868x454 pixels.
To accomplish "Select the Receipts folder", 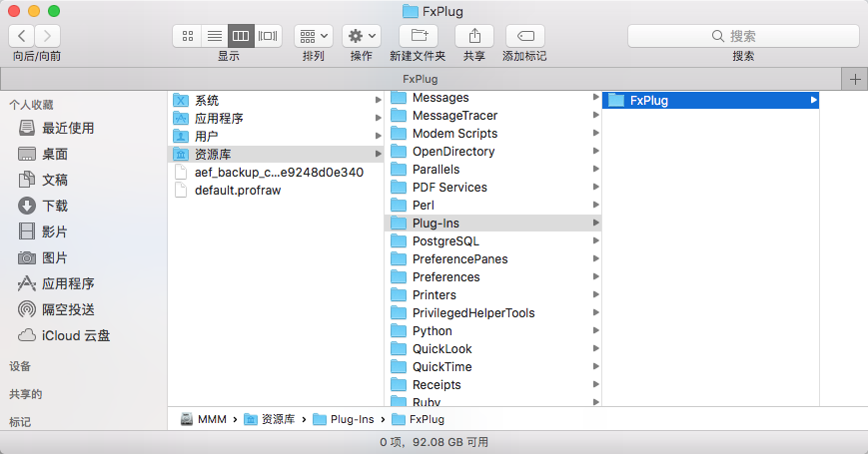I will [x=492, y=385].
